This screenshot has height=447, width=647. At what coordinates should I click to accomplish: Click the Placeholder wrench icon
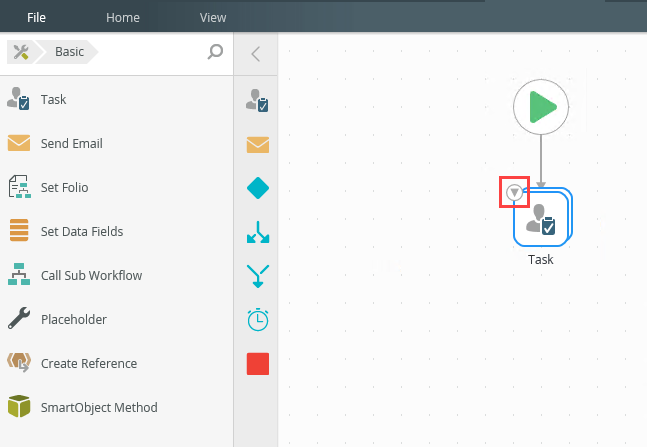pos(19,318)
